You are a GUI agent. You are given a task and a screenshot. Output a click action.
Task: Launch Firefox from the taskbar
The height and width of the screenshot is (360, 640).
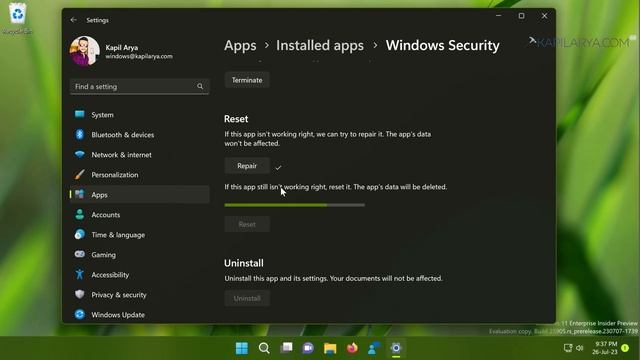click(x=352, y=348)
